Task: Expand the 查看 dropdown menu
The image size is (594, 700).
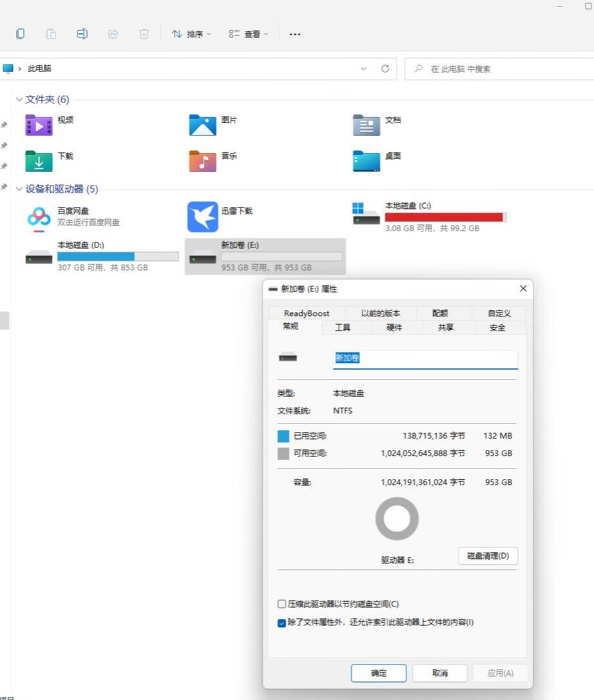Action: tap(248, 34)
